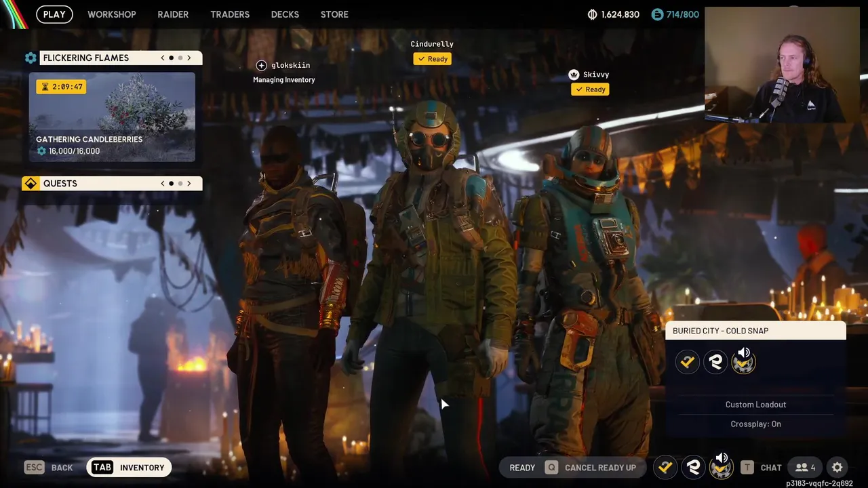Switch to the WORKSHOP tab
The image size is (868, 488).
tap(112, 14)
